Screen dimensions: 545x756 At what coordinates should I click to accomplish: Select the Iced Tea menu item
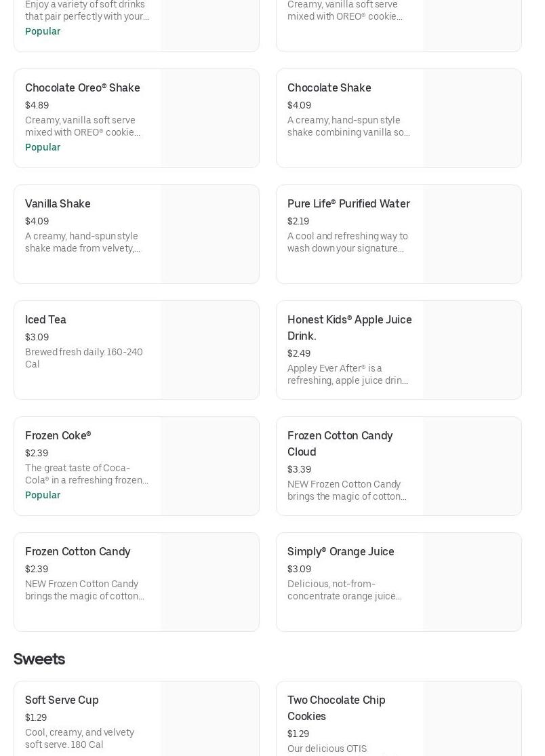click(x=45, y=320)
